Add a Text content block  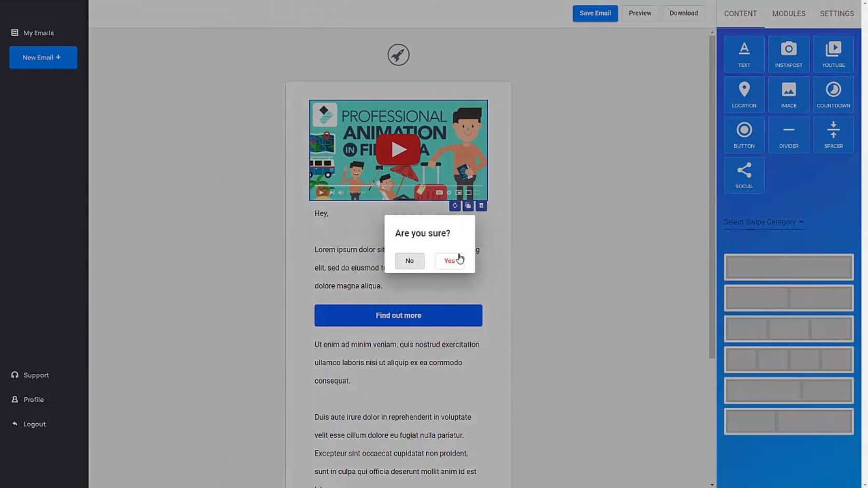(744, 54)
